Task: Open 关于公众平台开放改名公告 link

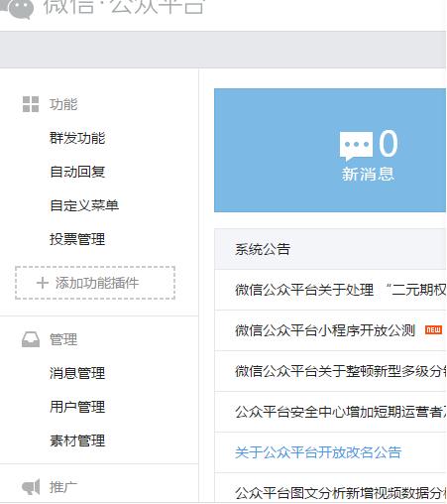Action: 318,452
